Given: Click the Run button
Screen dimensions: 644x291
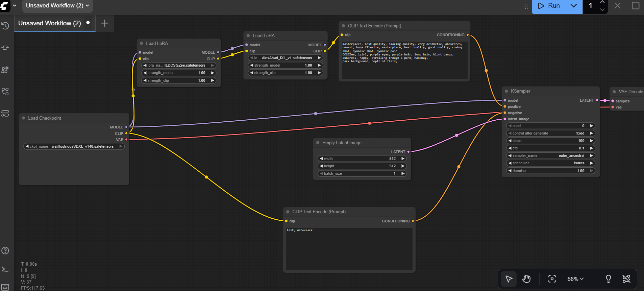Looking at the screenshot, I should click(549, 6).
